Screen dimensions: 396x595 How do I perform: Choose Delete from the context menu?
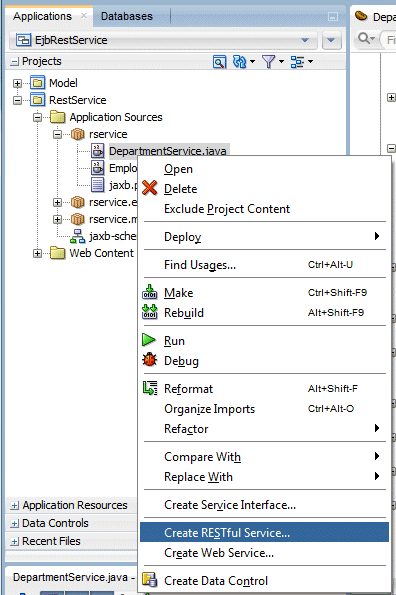point(265,189)
